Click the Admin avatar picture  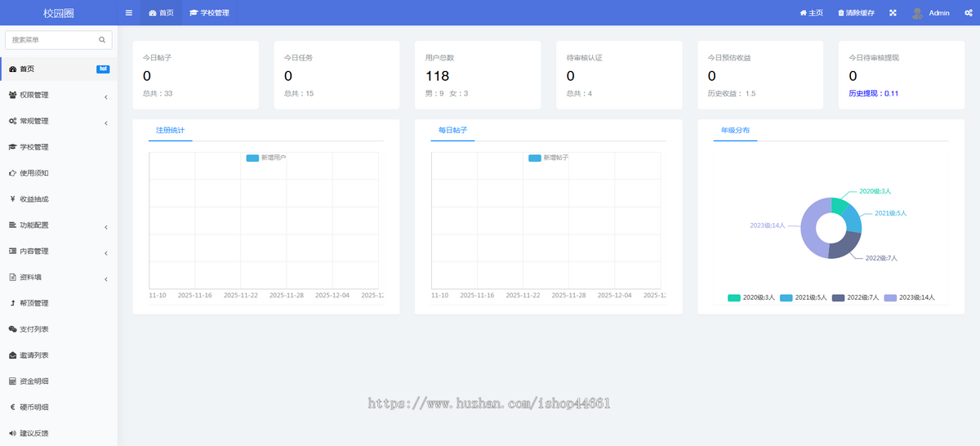pyautogui.click(x=917, y=13)
